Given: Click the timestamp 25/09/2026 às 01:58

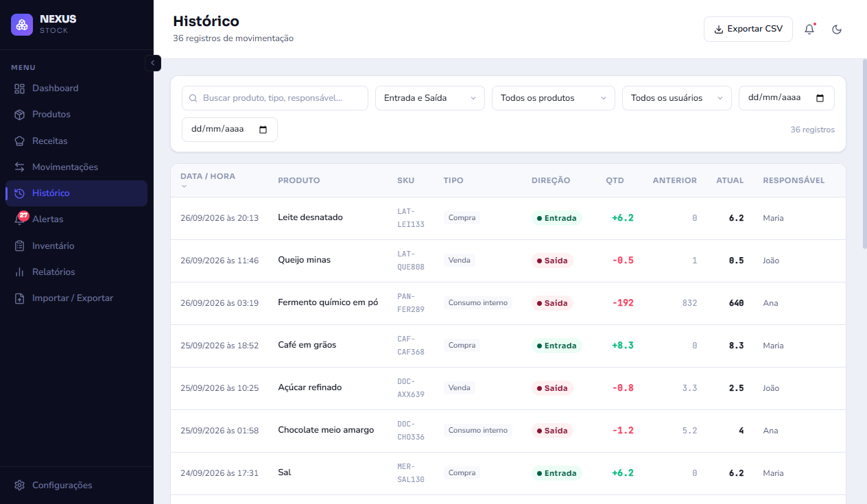Looking at the screenshot, I should click(x=219, y=431).
